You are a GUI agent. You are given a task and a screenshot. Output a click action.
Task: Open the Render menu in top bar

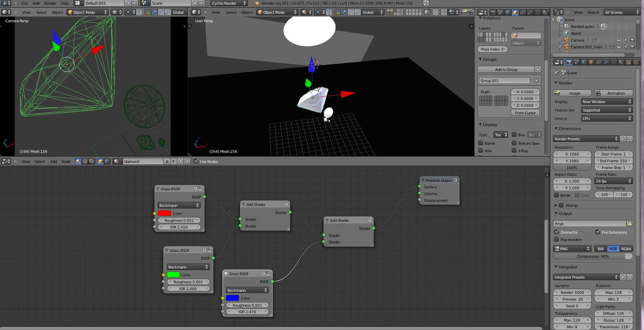click(50, 3)
